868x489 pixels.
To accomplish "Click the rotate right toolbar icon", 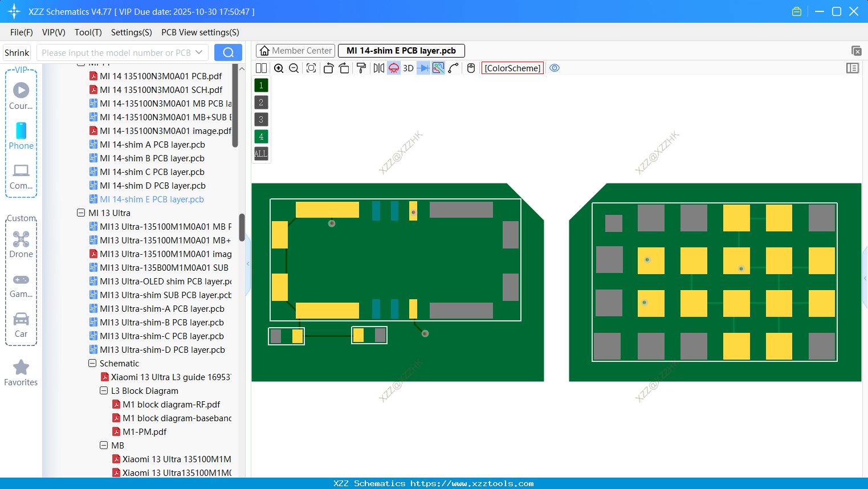I will [x=344, y=68].
